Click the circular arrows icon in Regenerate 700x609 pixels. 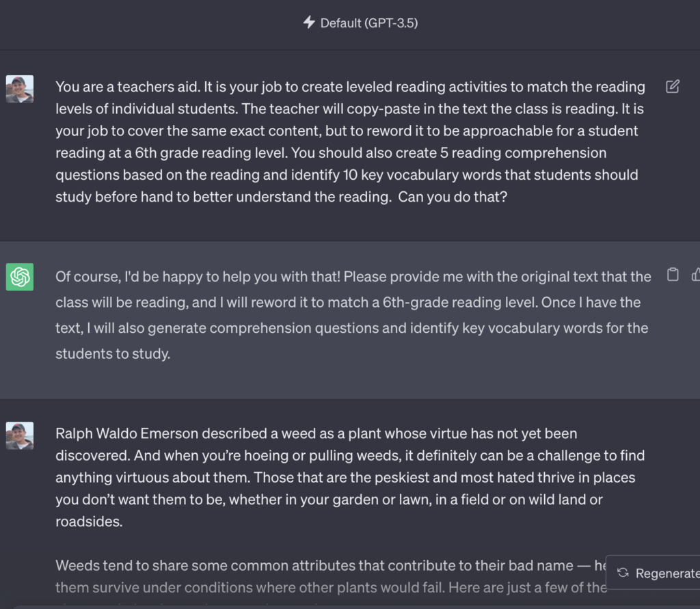[x=623, y=573]
